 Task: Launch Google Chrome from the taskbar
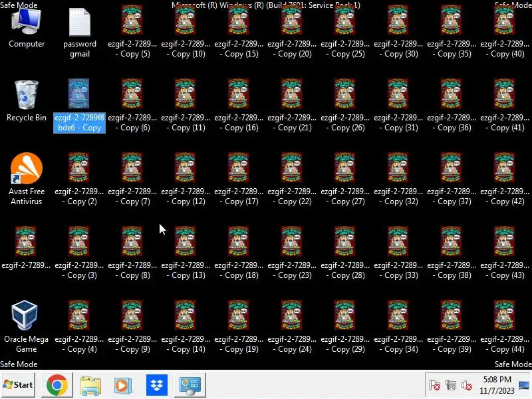pos(57,385)
